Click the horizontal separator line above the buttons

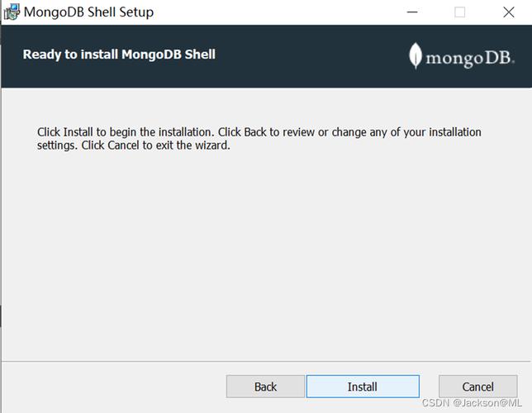pyautogui.click(x=266, y=362)
